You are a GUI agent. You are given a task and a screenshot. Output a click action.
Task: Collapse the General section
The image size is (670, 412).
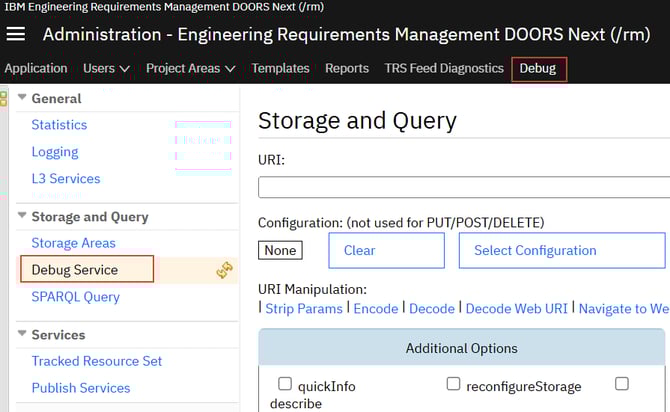[x=23, y=99]
